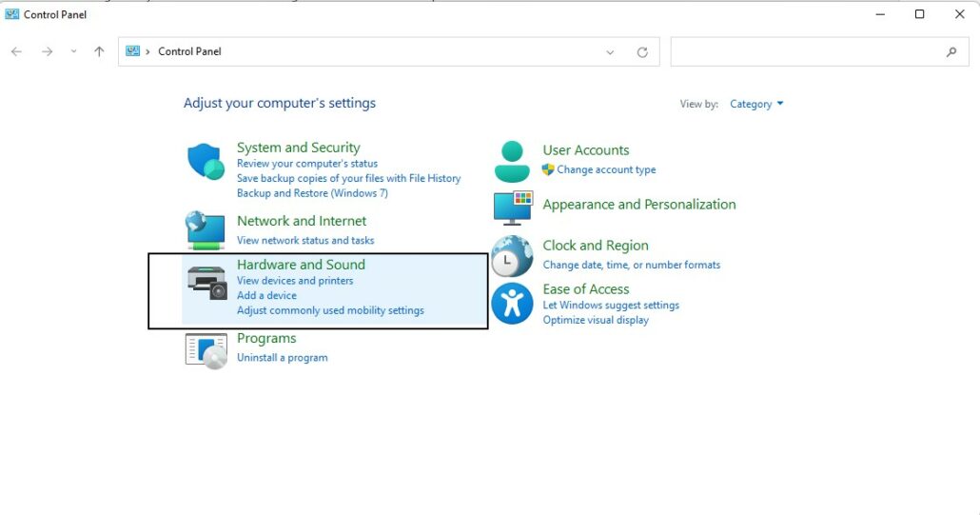Open the Hardware and Sound printer icon
This screenshot has height=515, width=980.
point(206,283)
